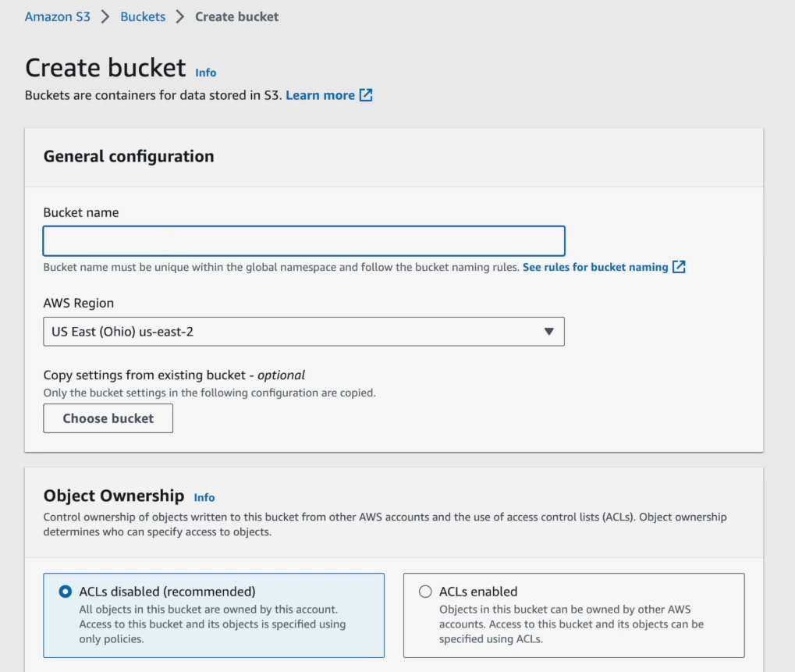Go to the "Buckets" breadcrumb
The width and height of the screenshot is (795, 672).
click(142, 16)
